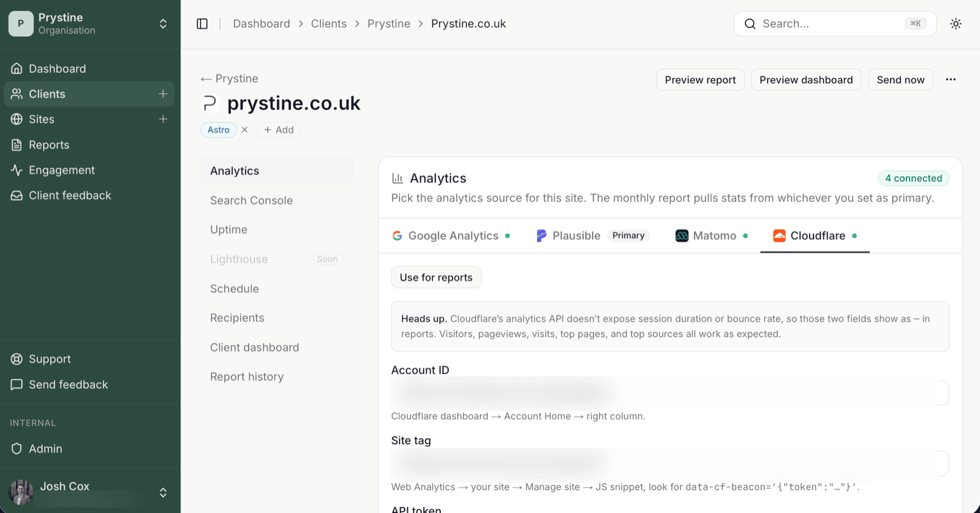Click the Soon badge beside Lighthouse
The width and height of the screenshot is (980, 513).
(x=327, y=259)
